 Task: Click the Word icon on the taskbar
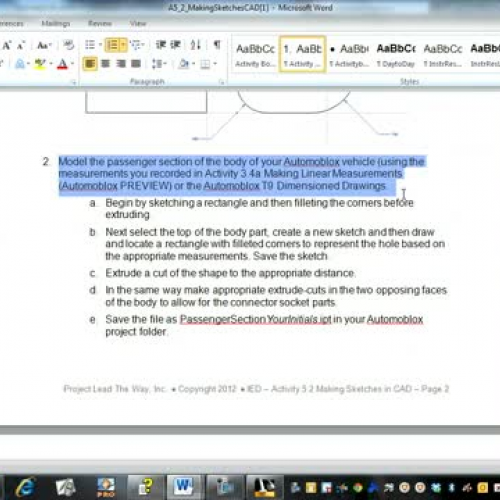pyautogui.click(x=184, y=487)
